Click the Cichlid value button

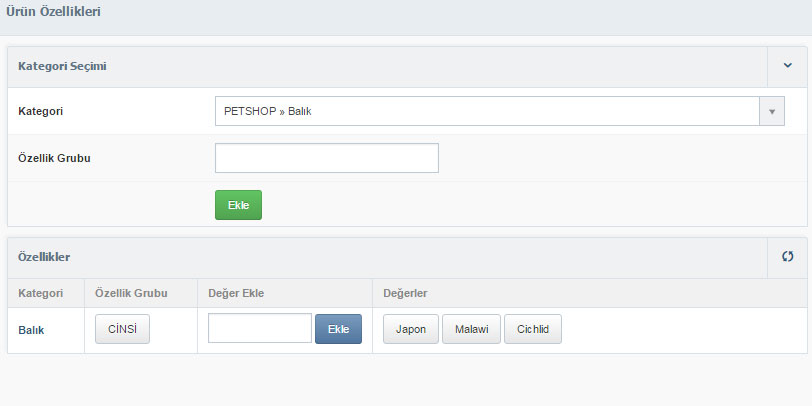533,329
